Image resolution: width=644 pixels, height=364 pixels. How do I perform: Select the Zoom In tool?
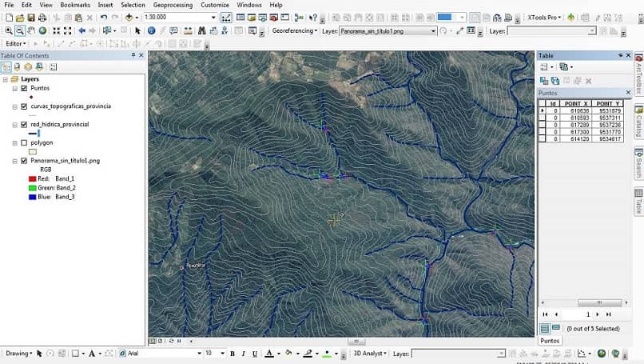point(8,31)
